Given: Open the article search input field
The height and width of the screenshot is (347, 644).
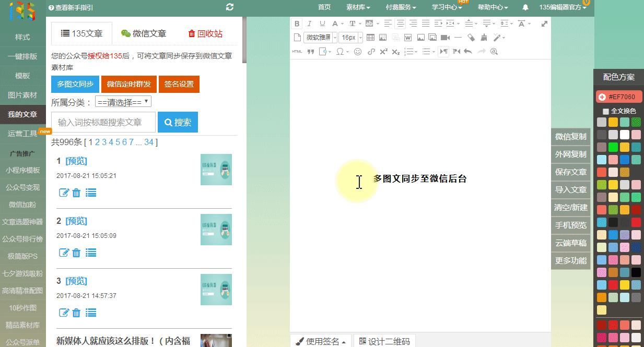Looking at the screenshot, I should point(103,122).
